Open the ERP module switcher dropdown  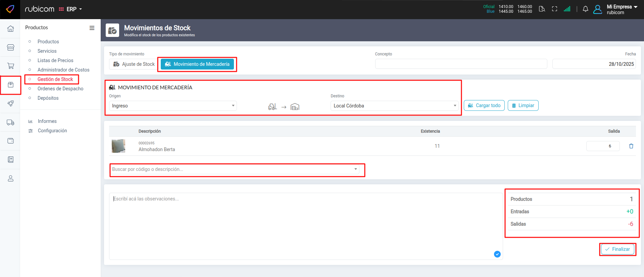(x=71, y=9)
